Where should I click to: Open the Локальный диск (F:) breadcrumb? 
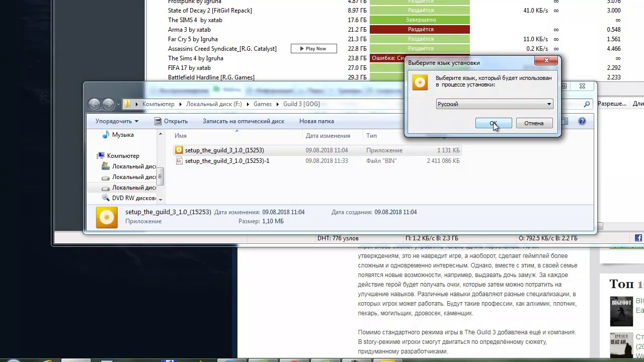coord(214,104)
